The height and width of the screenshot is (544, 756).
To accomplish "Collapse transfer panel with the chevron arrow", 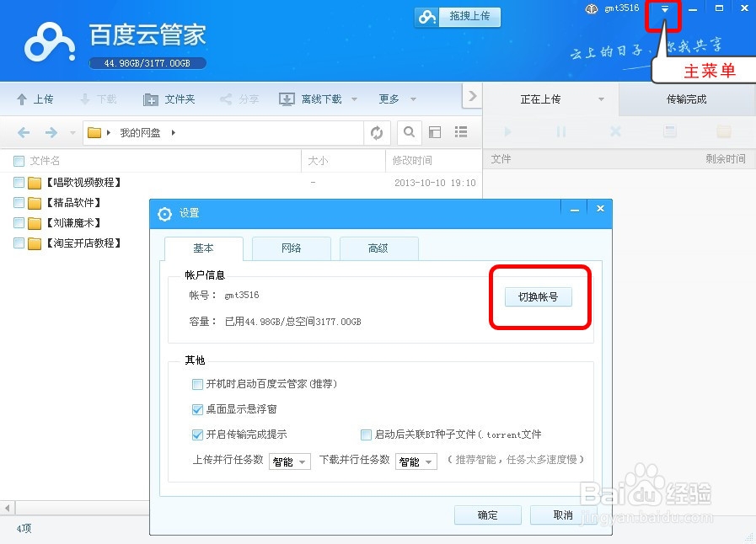I will tap(473, 96).
